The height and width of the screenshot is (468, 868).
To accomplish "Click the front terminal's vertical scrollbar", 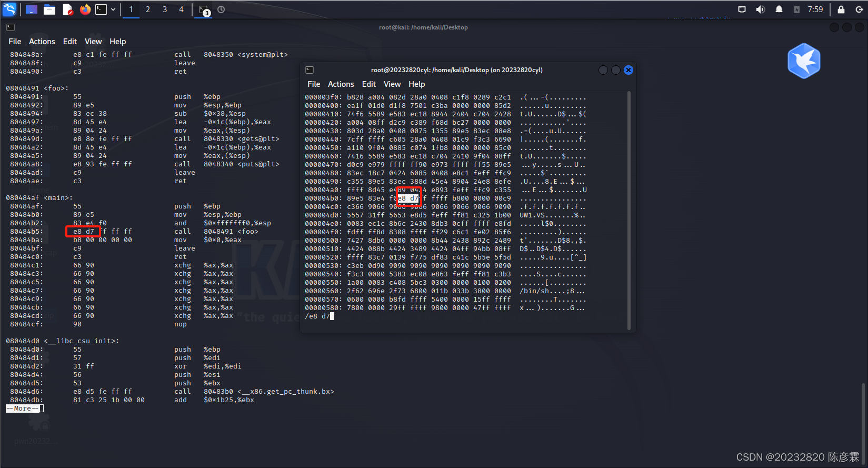I will pyautogui.click(x=629, y=211).
